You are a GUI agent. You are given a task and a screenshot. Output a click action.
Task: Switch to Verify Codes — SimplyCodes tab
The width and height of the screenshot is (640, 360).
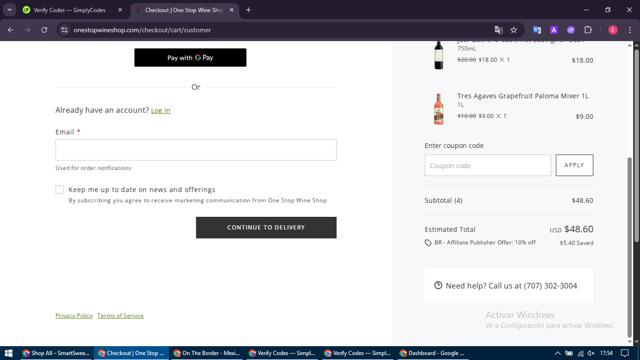[x=69, y=10]
